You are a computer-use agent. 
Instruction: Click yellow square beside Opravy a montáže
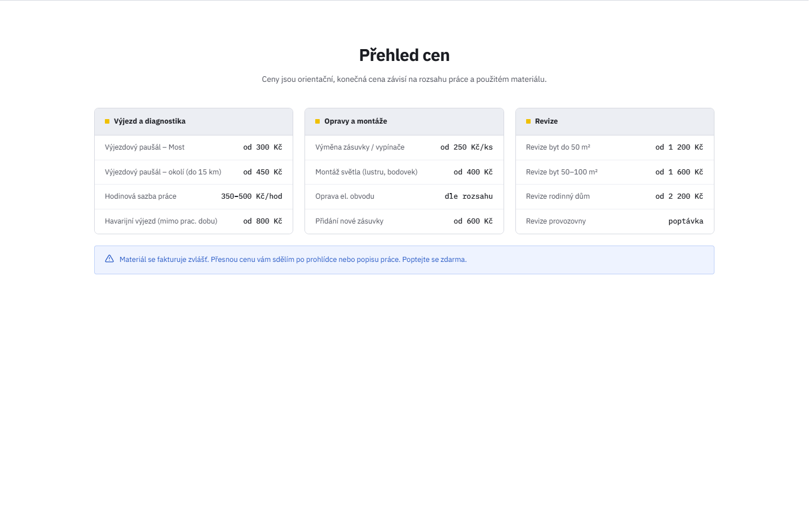(x=317, y=121)
